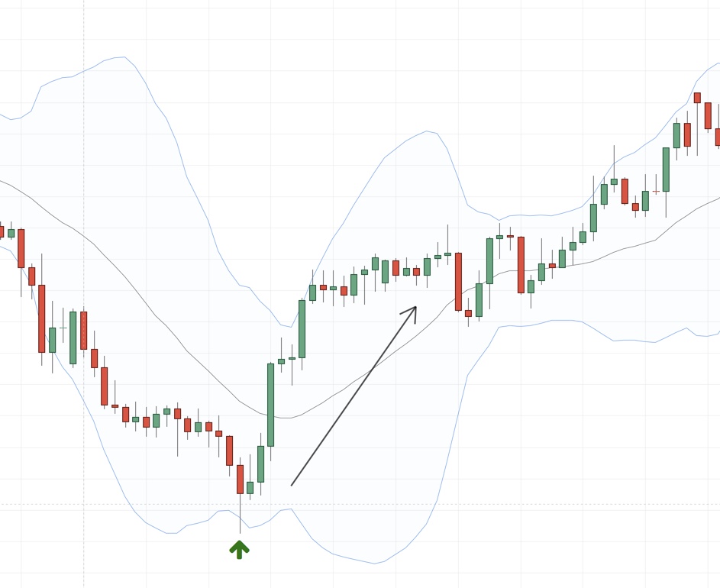Click the upper Bollinger band's central peak
The width and height of the screenshot is (720, 588).
click(x=428, y=131)
